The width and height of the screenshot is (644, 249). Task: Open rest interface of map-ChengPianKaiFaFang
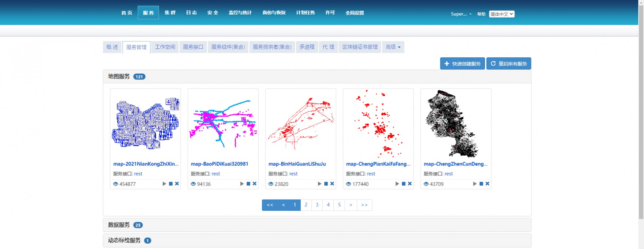point(371,174)
